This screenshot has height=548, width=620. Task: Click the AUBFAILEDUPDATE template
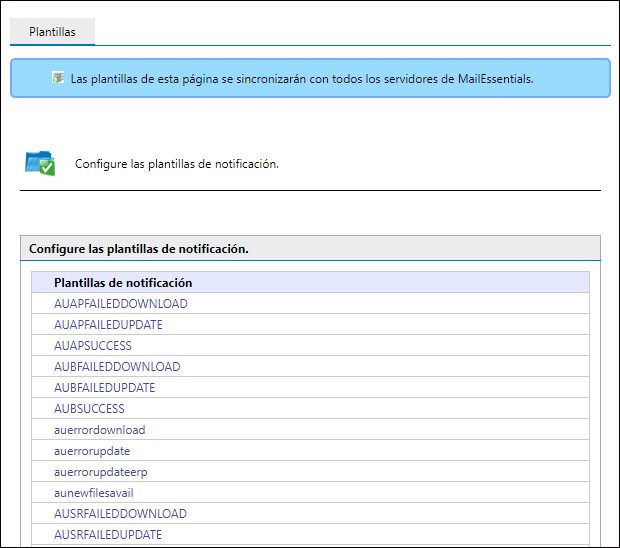tap(104, 387)
